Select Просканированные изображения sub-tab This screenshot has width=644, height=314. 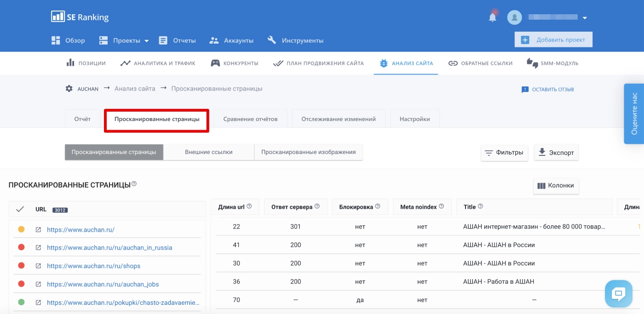click(x=309, y=152)
